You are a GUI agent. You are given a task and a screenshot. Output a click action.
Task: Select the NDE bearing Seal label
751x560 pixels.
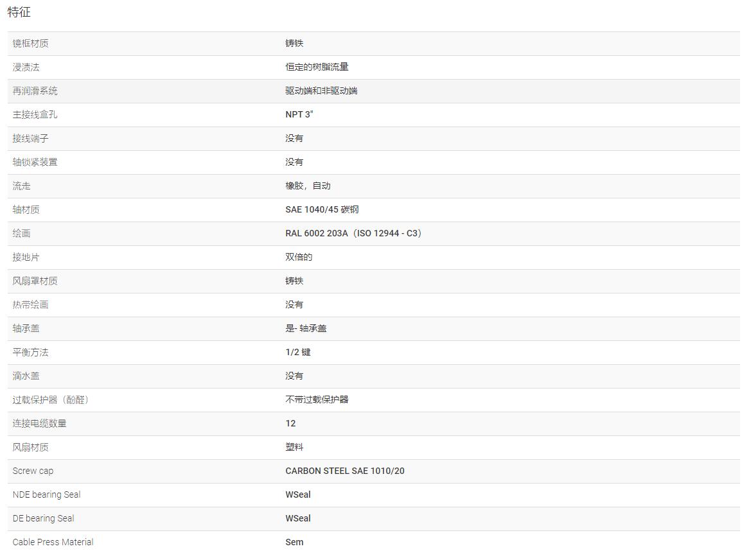coord(46,495)
